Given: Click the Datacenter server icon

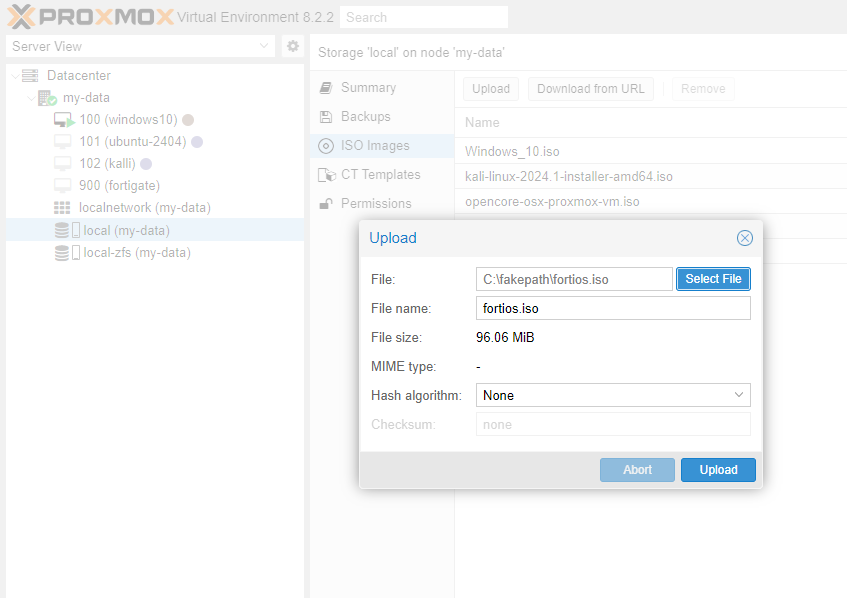Looking at the screenshot, I should tap(30, 76).
